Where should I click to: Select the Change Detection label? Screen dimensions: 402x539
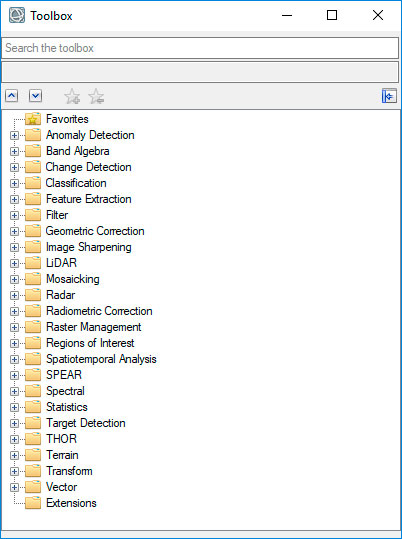[88, 167]
